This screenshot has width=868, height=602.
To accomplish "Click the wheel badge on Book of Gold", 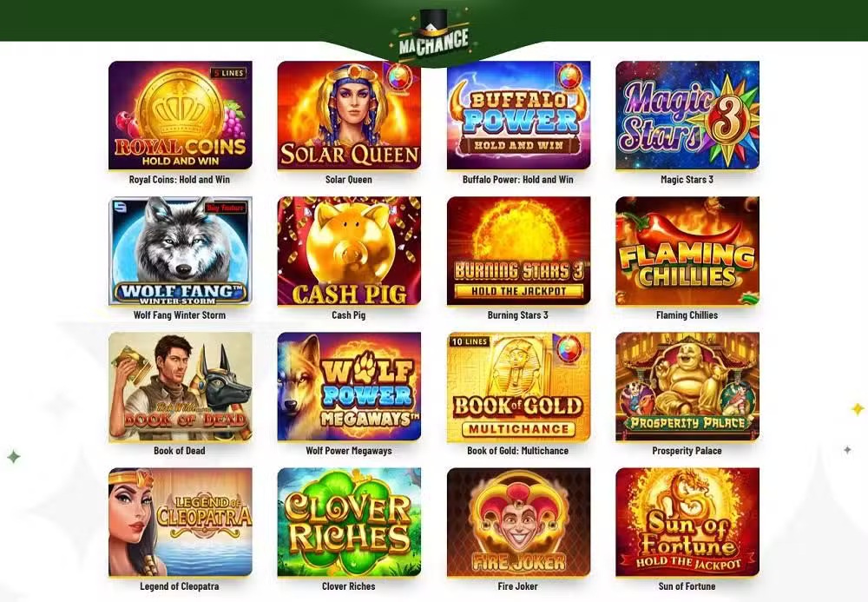I will coord(569,347).
